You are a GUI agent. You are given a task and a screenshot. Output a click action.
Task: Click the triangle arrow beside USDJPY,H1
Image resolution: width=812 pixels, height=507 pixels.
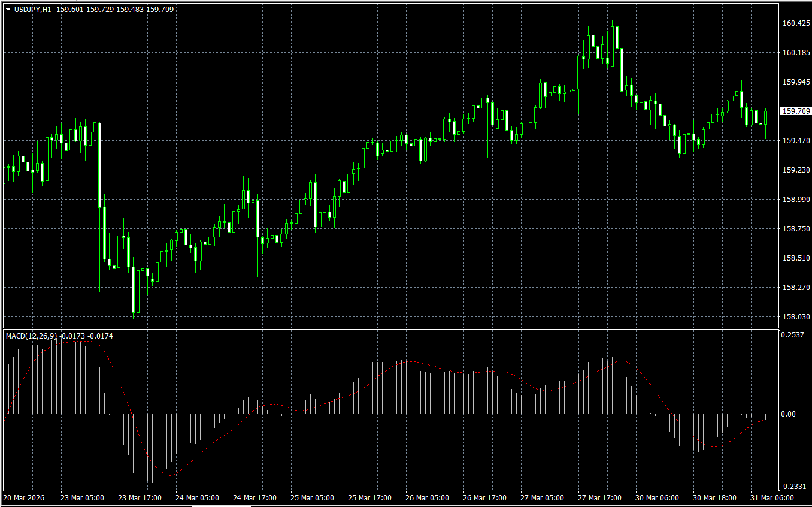point(8,10)
